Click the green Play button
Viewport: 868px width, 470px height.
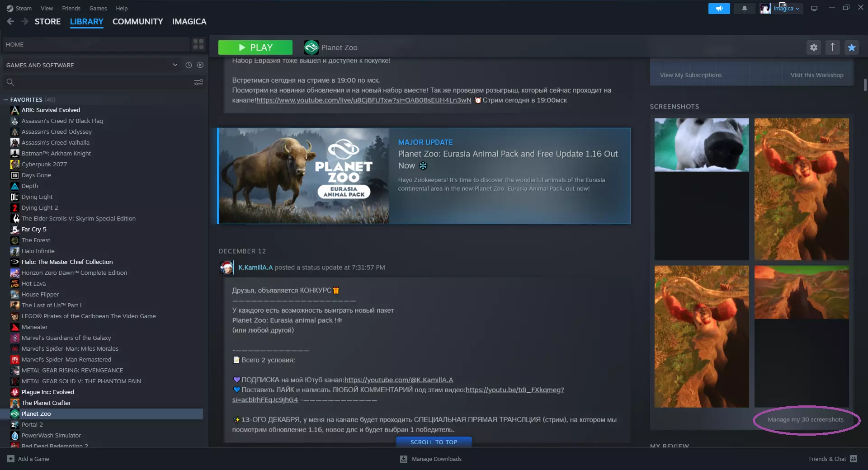click(x=255, y=47)
